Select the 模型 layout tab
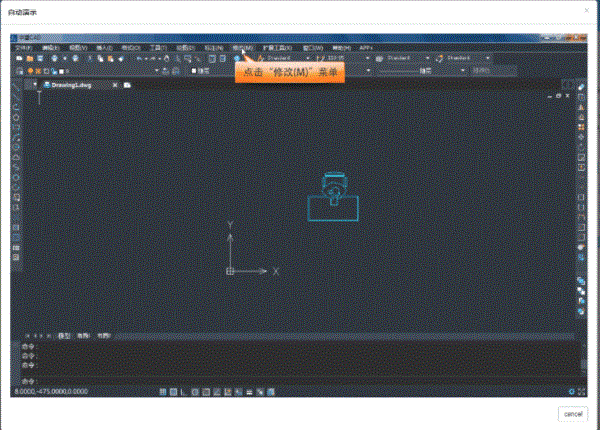600x430 pixels. tap(64, 336)
